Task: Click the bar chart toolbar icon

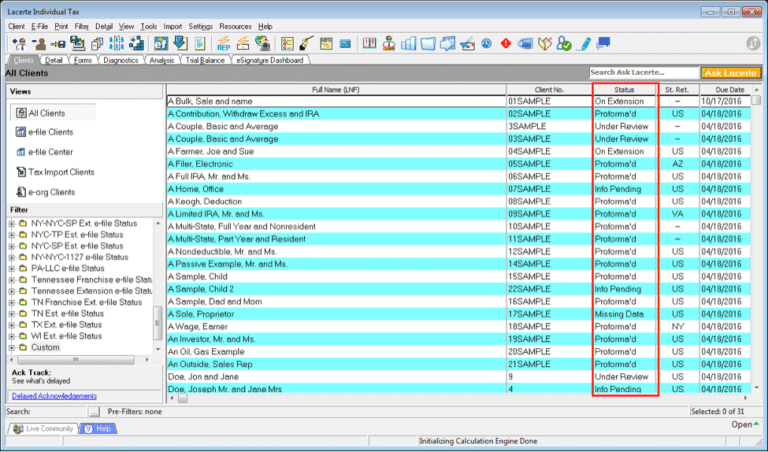Action: (408, 43)
